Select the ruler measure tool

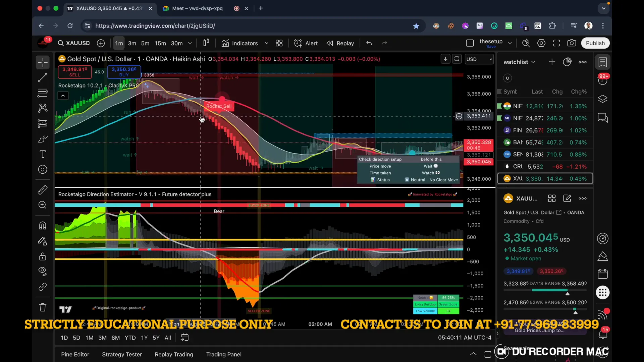coord(43,190)
